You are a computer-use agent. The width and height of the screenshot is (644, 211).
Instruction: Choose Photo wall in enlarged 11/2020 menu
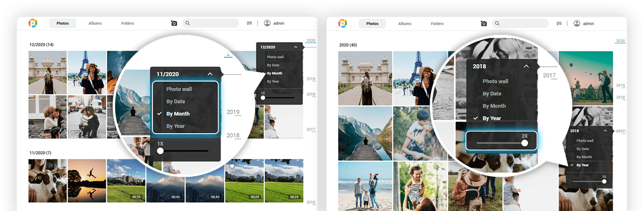pos(179,89)
